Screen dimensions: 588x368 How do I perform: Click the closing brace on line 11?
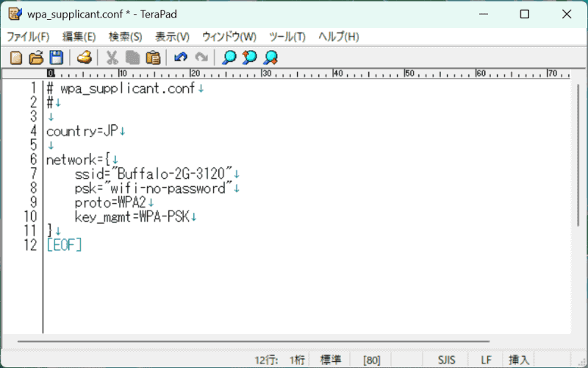pos(50,231)
